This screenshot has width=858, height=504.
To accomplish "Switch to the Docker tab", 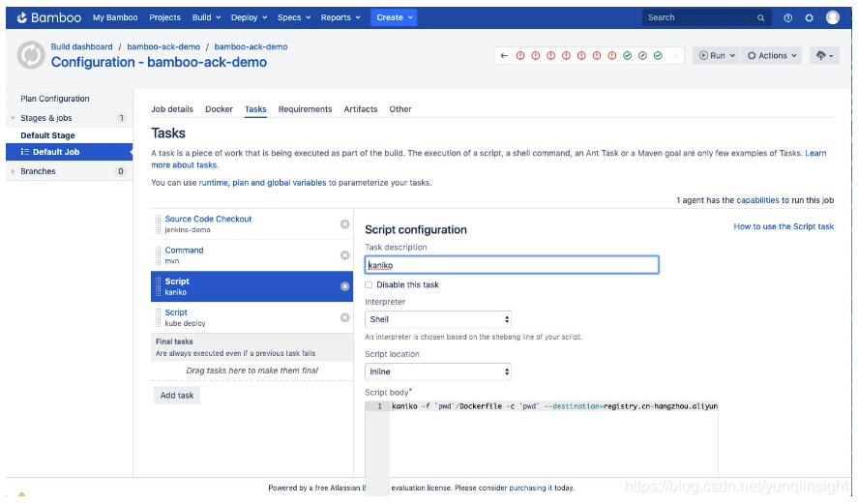I will pos(219,109).
